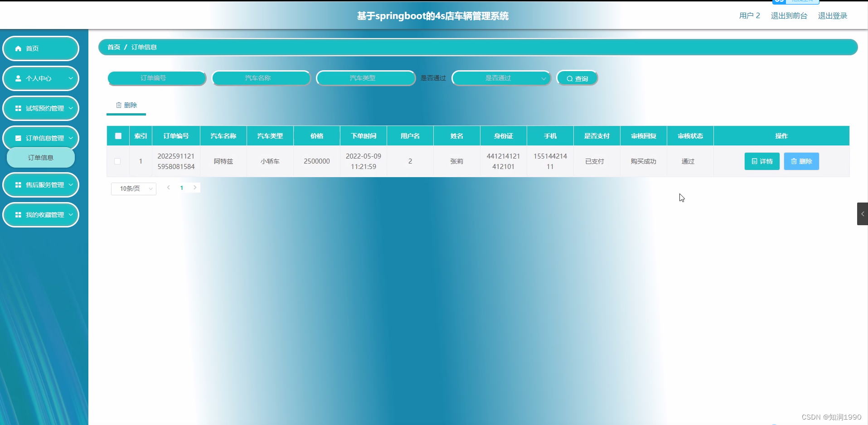Click the grid icon on 试驾预约管理
The image size is (868, 425).
pyautogui.click(x=18, y=108)
